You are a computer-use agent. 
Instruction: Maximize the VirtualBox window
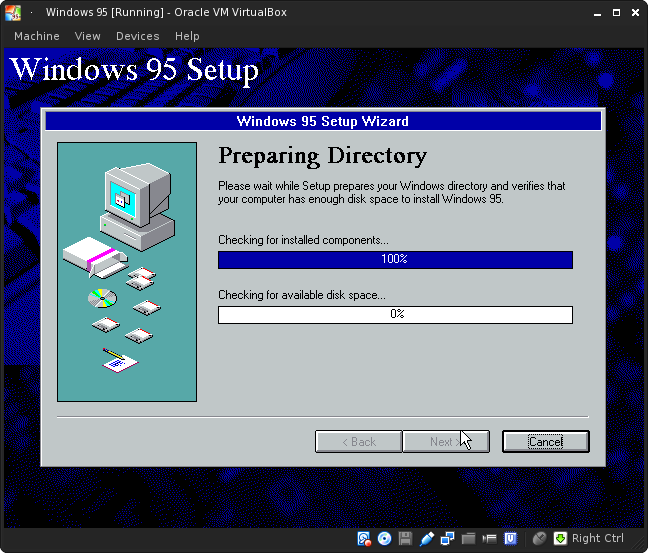(616, 13)
